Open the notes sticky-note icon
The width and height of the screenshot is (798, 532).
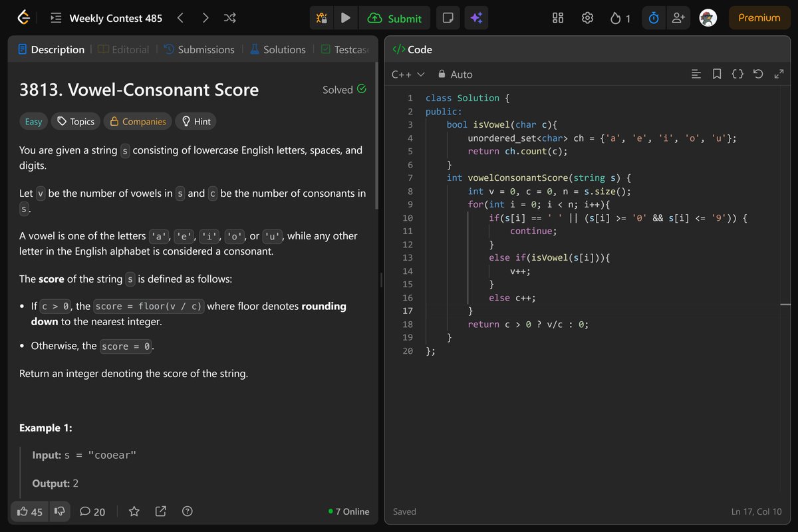pyautogui.click(x=448, y=18)
